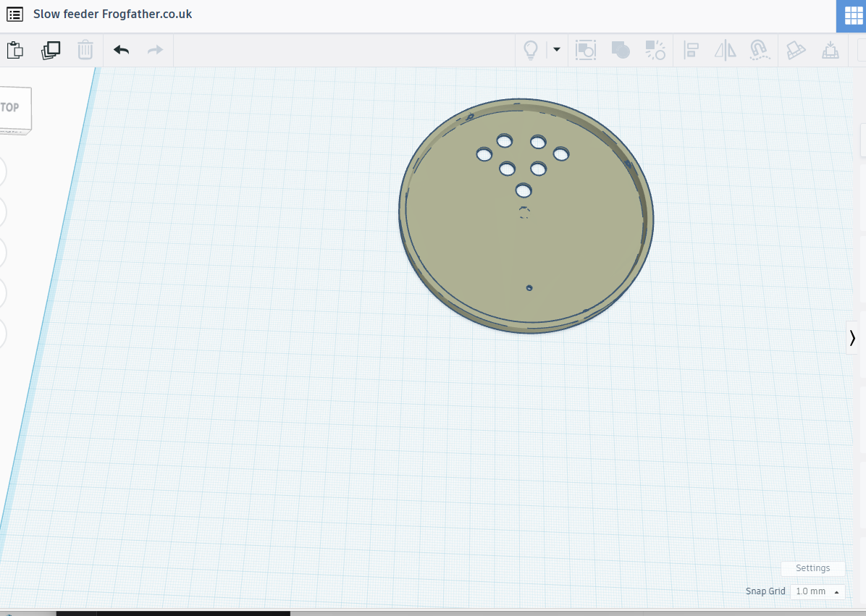Image resolution: width=866 pixels, height=616 pixels.
Task: Click the Ungroup shapes icon
Action: coord(655,50)
